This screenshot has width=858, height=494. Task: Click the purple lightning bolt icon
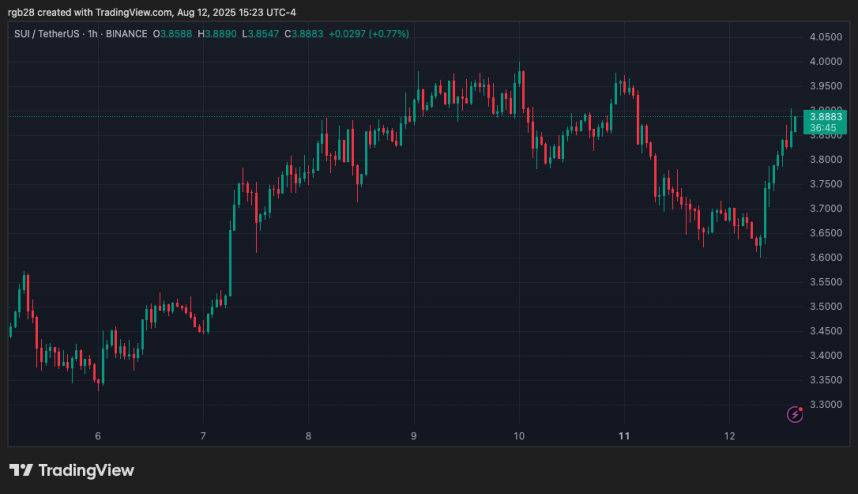(x=795, y=414)
